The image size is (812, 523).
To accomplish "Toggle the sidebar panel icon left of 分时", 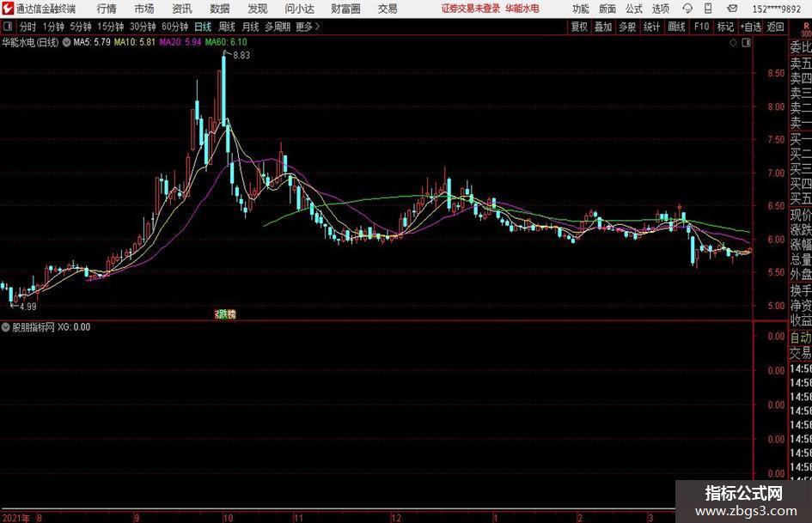I will click(8, 27).
